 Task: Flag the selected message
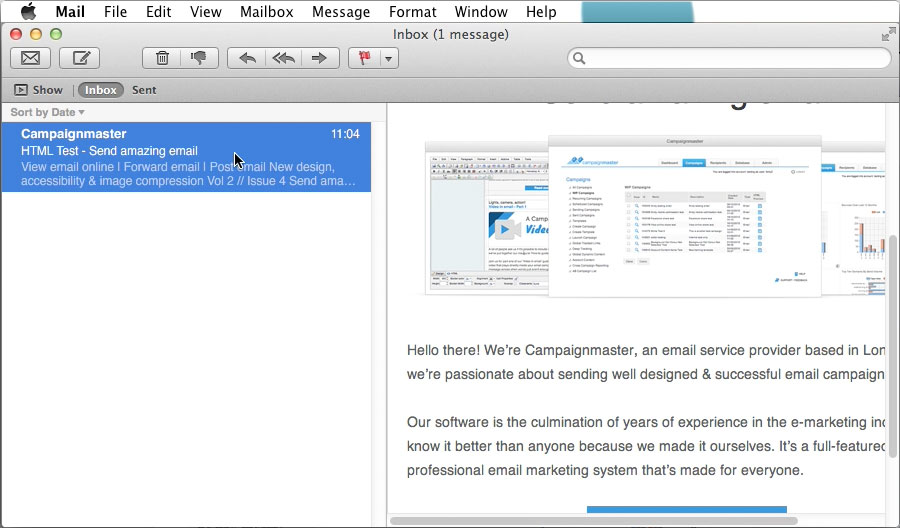364,58
